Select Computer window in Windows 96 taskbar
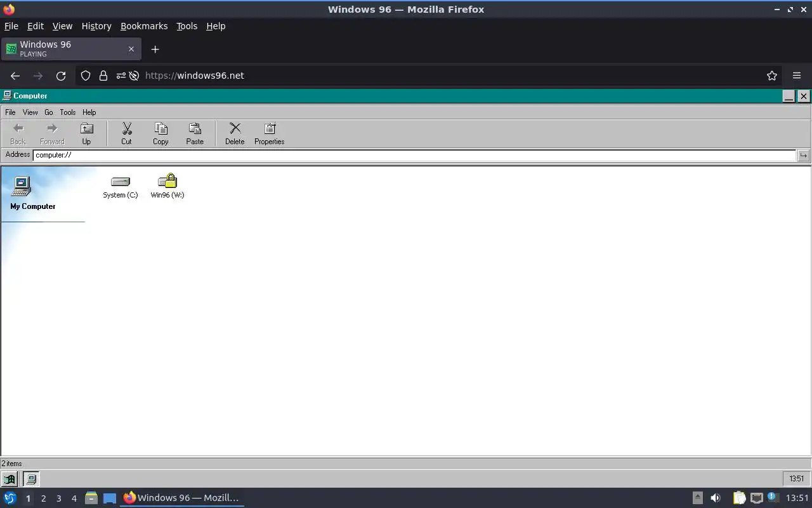812x508 pixels. 30,479
